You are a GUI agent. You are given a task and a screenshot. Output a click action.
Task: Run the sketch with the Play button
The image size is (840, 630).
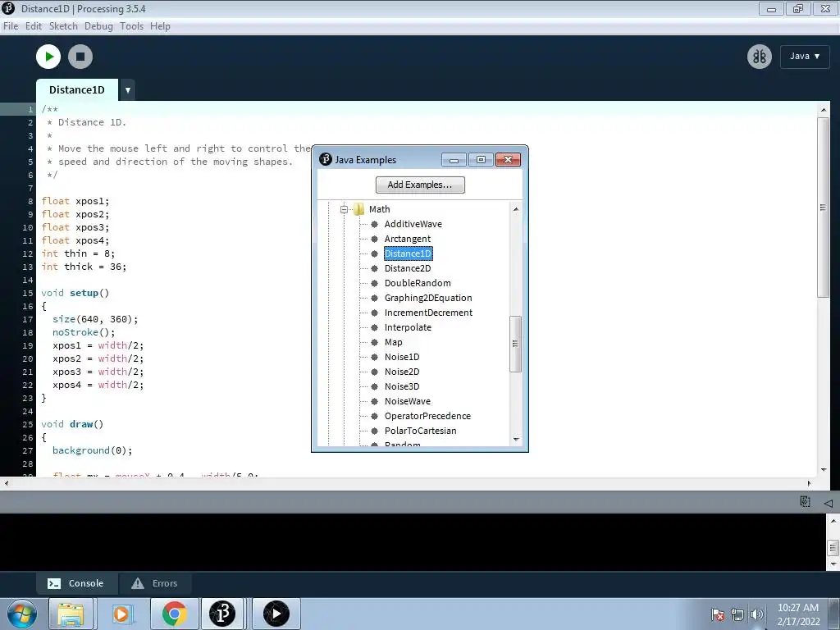click(x=48, y=57)
